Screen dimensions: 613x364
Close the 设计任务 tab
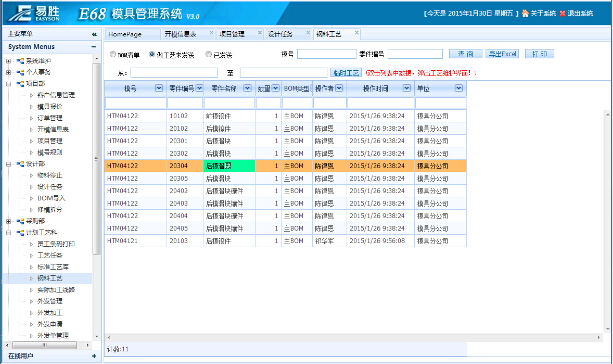click(x=308, y=33)
